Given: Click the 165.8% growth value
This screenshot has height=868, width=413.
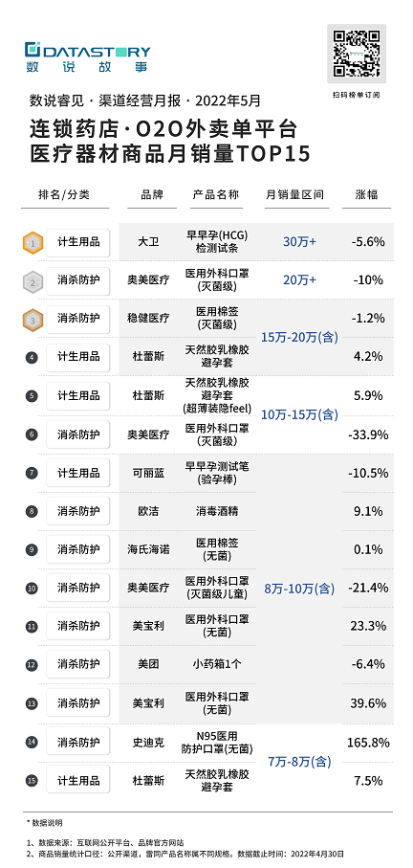Looking at the screenshot, I should (368, 743).
